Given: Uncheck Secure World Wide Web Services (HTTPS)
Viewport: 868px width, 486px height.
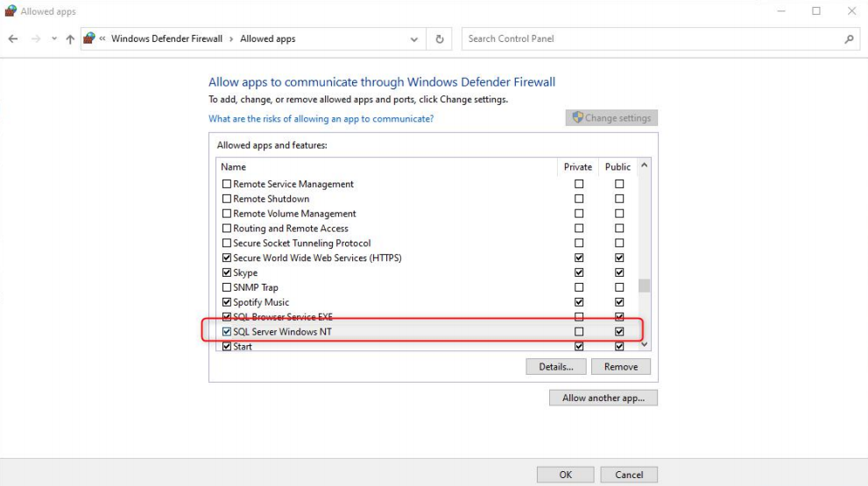Looking at the screenshot, I should (226, 258).
